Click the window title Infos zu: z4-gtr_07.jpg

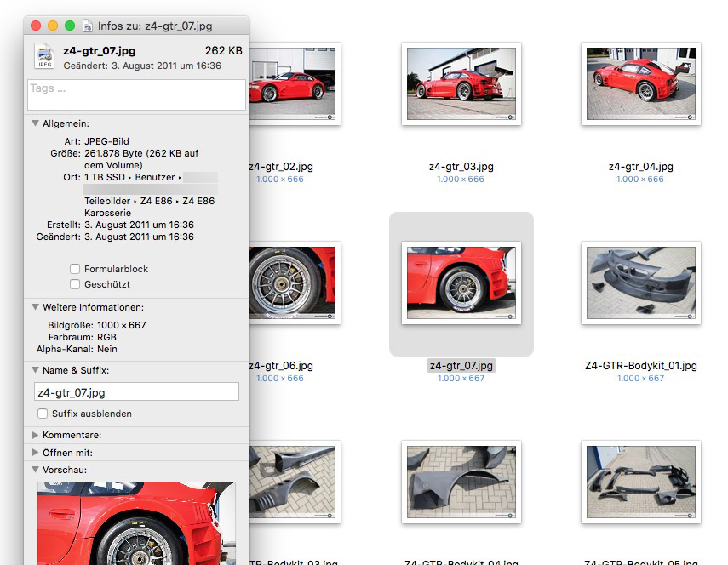pos(155,26)
